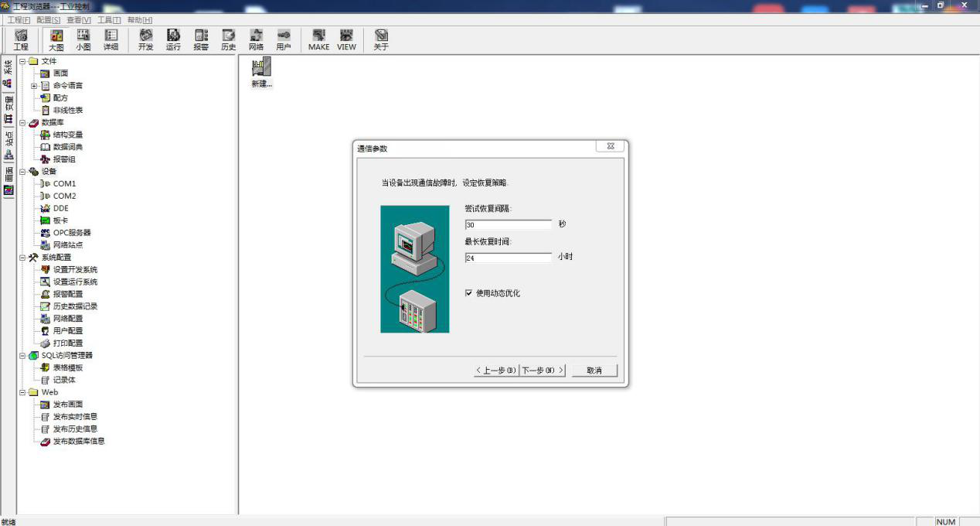Select COM1 in the device tree
Screen dimensions: 980x526
(x=64, y=184)
